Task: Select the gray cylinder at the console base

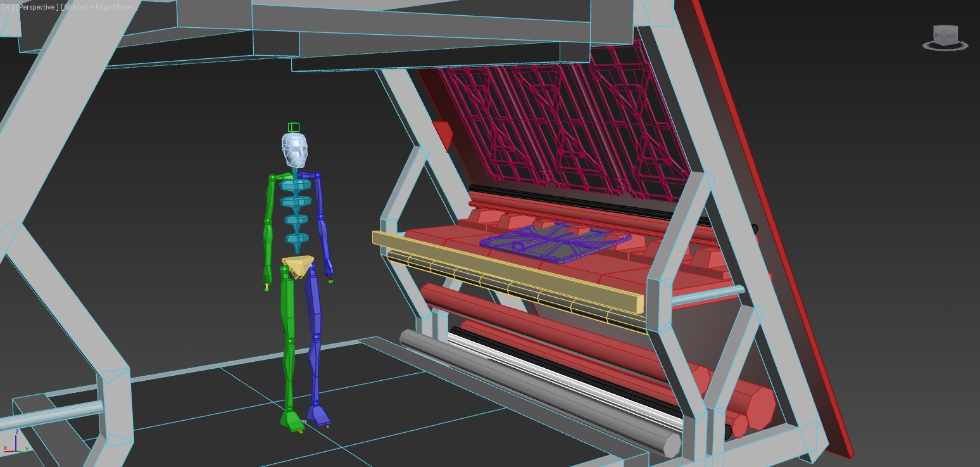Action: 538,387
